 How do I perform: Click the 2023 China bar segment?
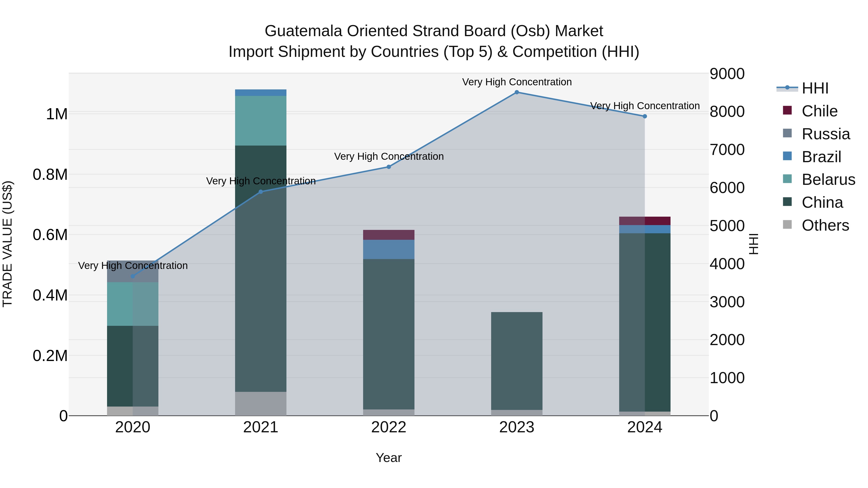point(517,361)
